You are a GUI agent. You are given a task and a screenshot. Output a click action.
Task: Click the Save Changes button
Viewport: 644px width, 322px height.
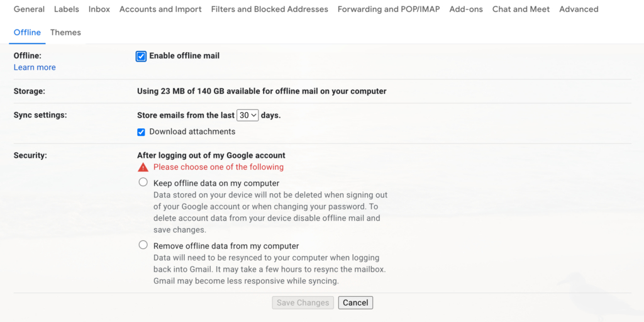coord(303,303)
